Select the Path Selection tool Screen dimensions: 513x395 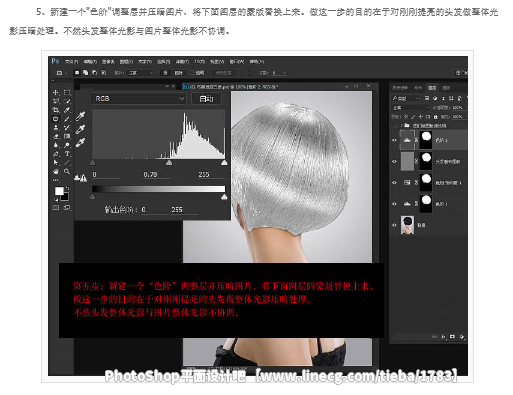56,162
